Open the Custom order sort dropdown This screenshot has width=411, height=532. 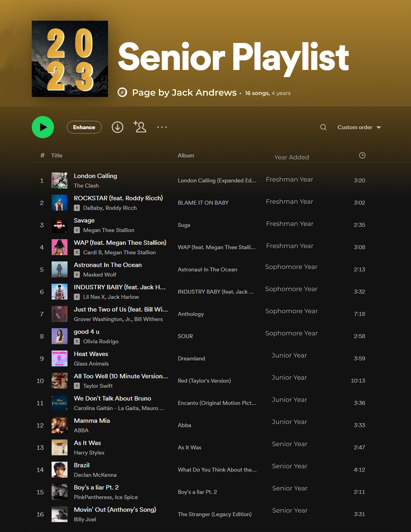coord(355,127)
